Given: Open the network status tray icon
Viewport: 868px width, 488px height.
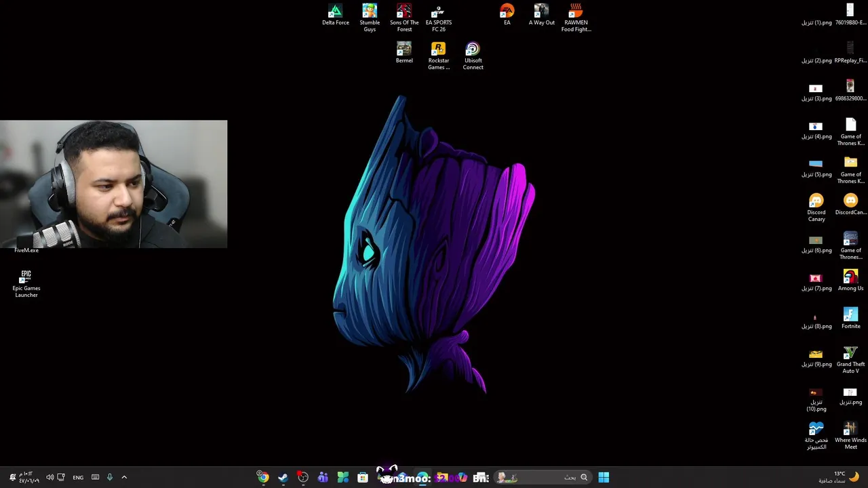Looking at the screenshot, I should click(61, 477).
